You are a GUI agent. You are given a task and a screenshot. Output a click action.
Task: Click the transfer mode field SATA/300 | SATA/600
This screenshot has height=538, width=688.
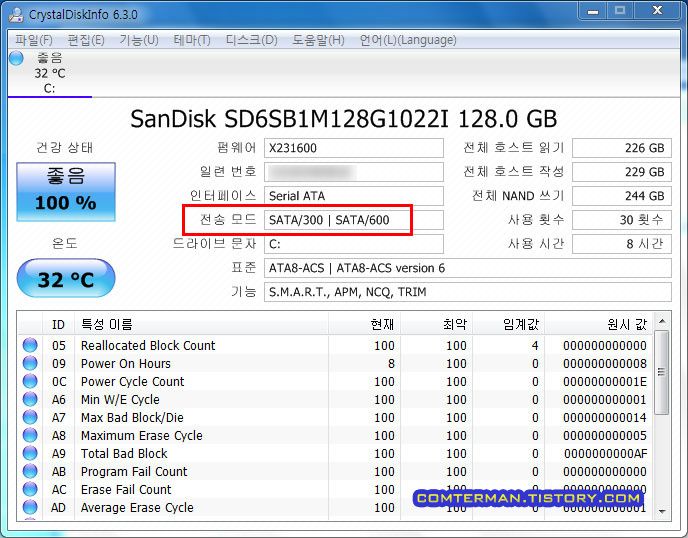(354, 220)
